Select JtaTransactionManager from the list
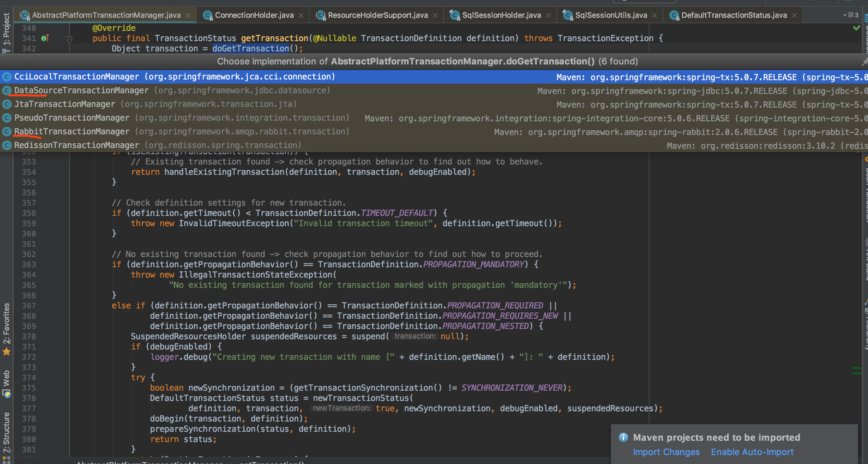 64,104
